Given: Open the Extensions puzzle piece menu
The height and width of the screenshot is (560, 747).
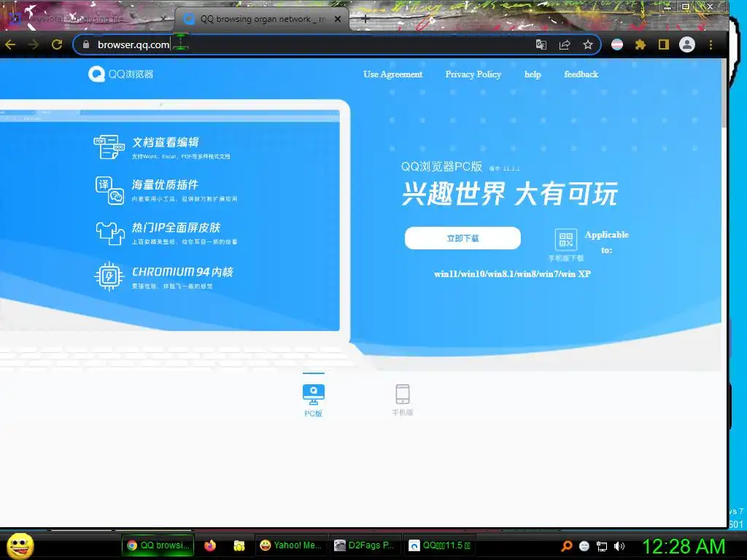Looking at the screenshot, I should (640, 44).
